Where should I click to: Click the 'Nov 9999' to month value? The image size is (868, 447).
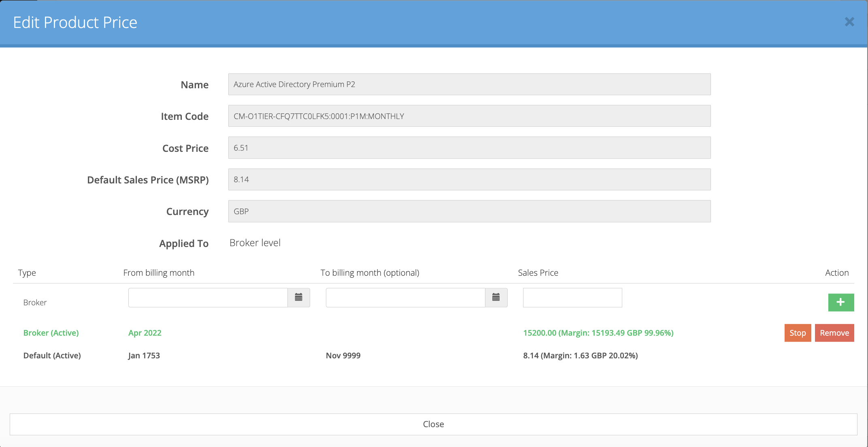(x=343, y=355)
